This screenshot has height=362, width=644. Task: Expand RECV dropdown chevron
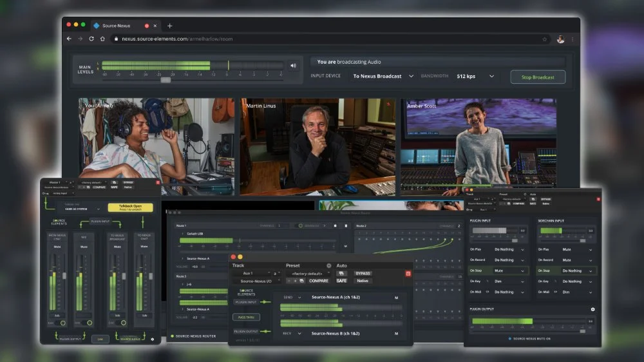pos(299,334)
